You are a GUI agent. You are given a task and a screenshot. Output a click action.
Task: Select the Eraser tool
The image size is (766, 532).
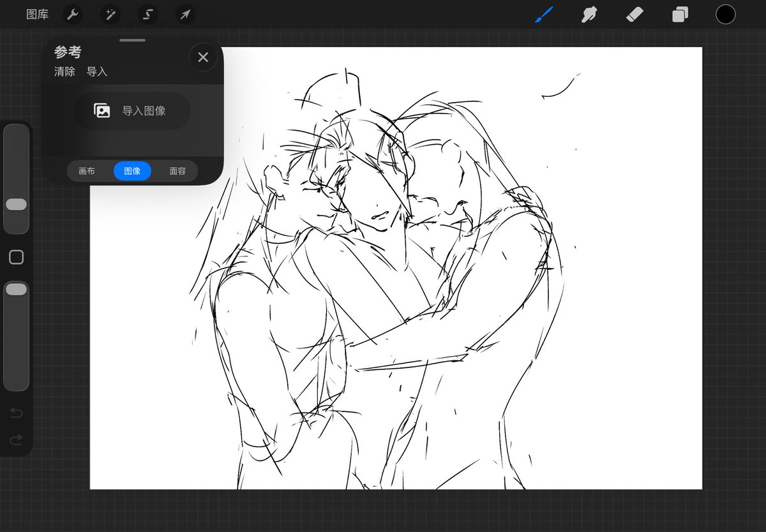pyautogui.click(x=635, y=14)
